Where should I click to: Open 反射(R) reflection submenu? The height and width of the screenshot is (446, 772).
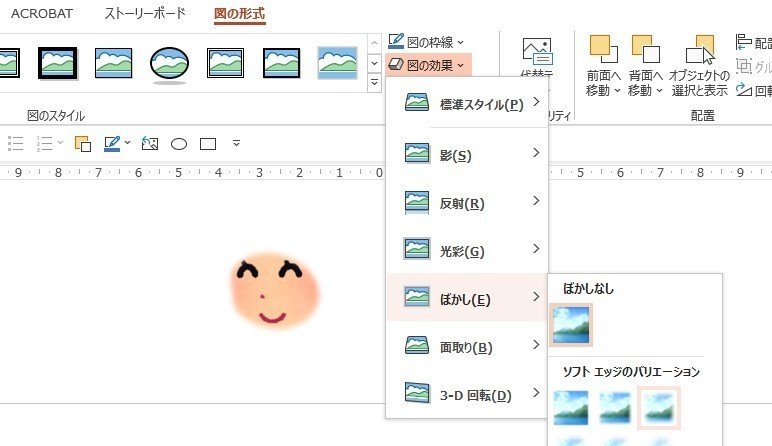467,203
